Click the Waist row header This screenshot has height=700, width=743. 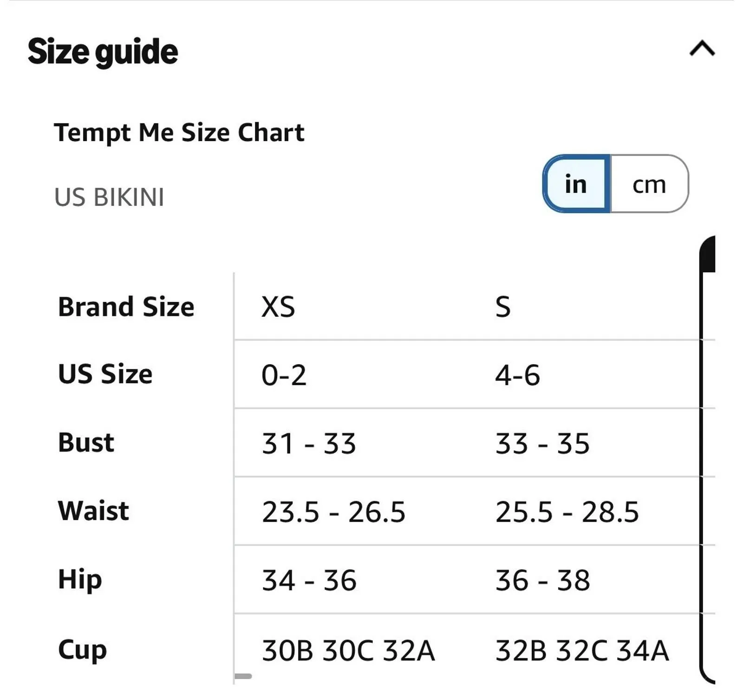93,510
